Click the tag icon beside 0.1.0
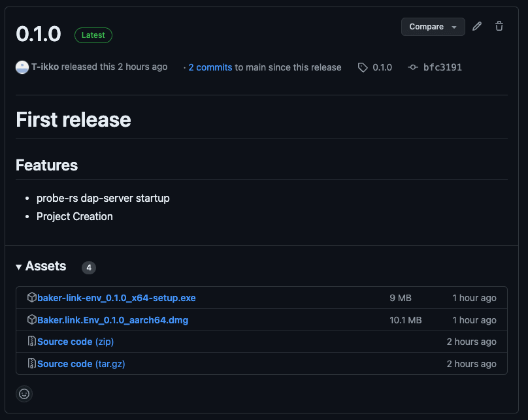 [362, 67]
